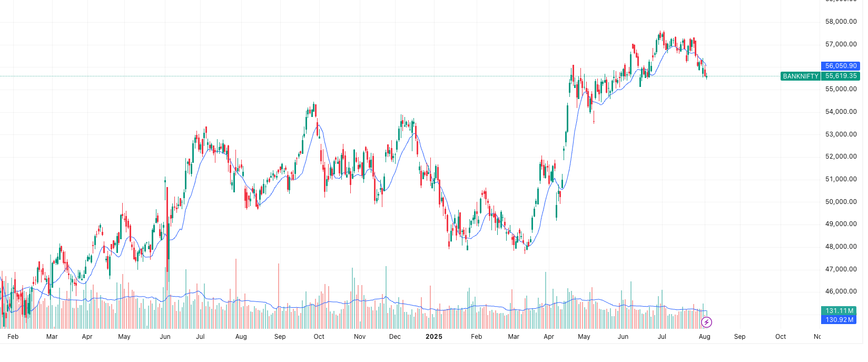Click the 131.11M volume value tag
Image resolution: width=868 pixels, height=362 pixels.
[840, 311]
